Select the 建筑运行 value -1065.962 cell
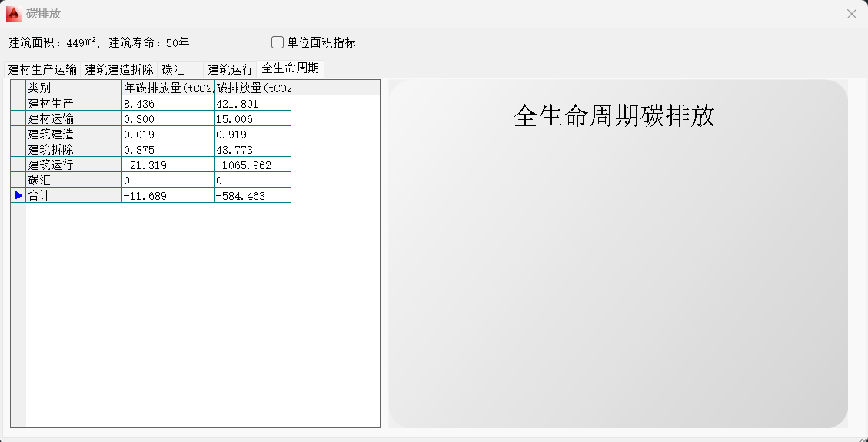This screenshot has width=868, height=442. (252, 165)
